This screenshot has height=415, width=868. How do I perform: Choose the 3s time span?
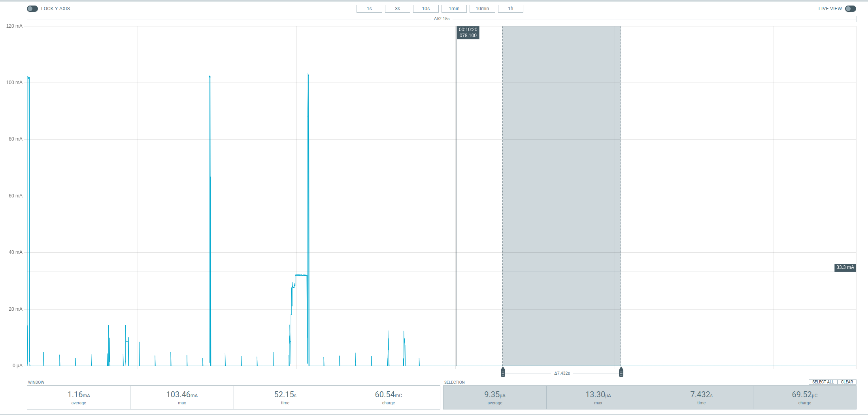[397, 9]
